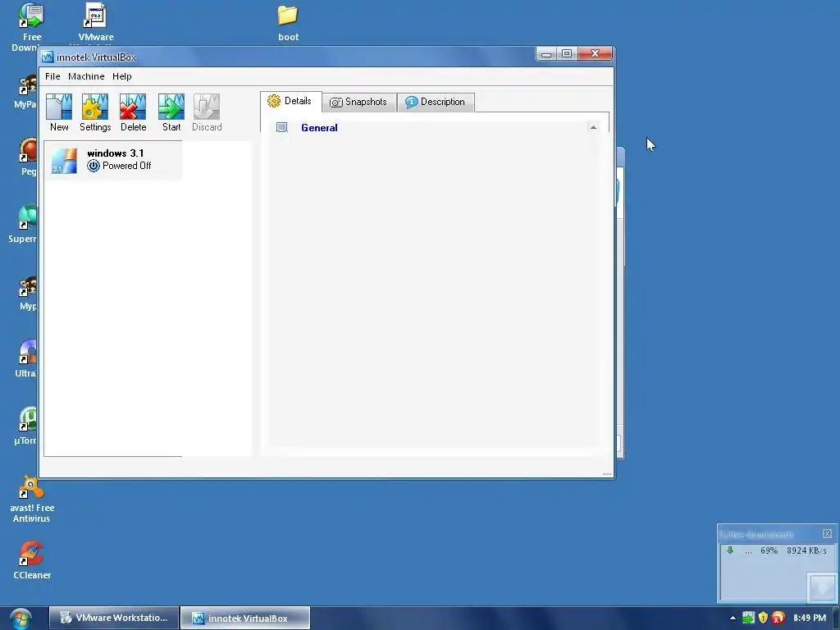Click the drop box in download widget

pos(820,587)
